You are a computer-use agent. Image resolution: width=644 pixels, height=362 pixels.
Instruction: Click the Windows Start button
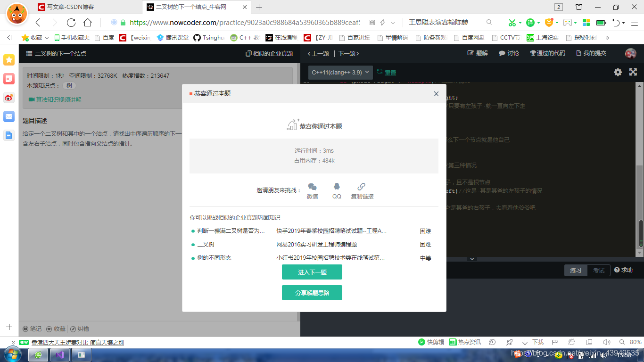pyautogui.click(x=13, y=354)
